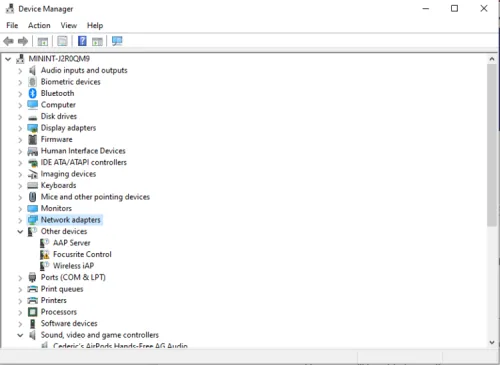The image size is (500, 365).
Task: Open the Help menu
Action: coord(95,25)
